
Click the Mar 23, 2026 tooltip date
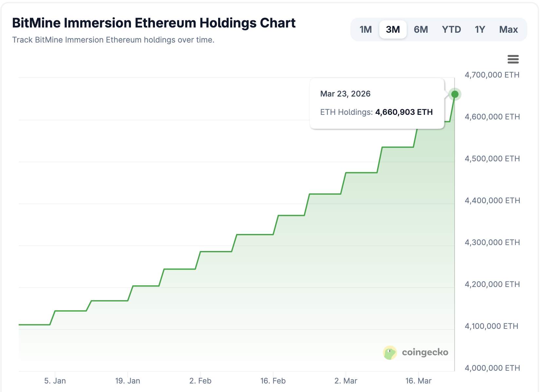(345, 94)
